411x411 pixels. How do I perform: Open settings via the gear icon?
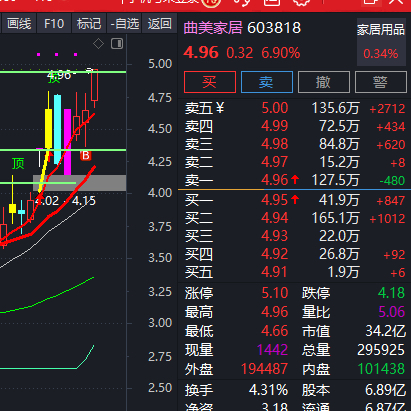(301, 3)
